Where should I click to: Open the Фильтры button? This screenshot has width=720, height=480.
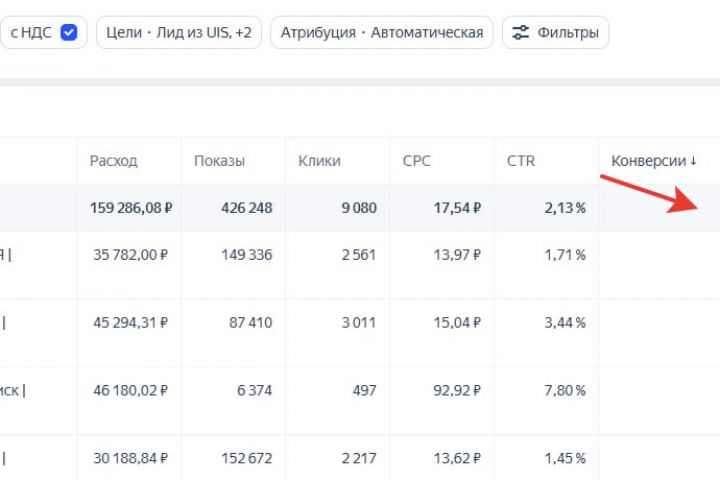pos(555,32)
